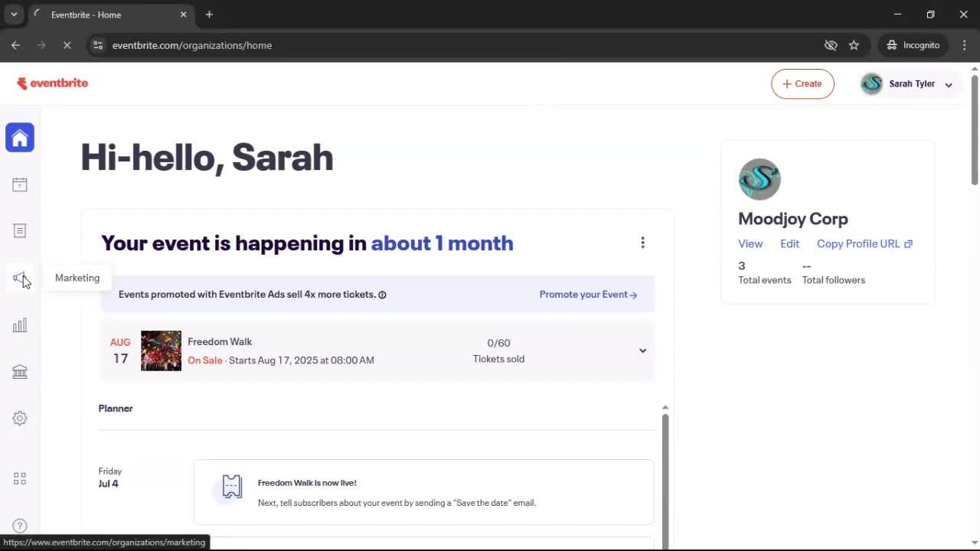Expand the Freedom Walk event row chevron
The width and height of the screenshot is (980, 551).
pos(642,350)
